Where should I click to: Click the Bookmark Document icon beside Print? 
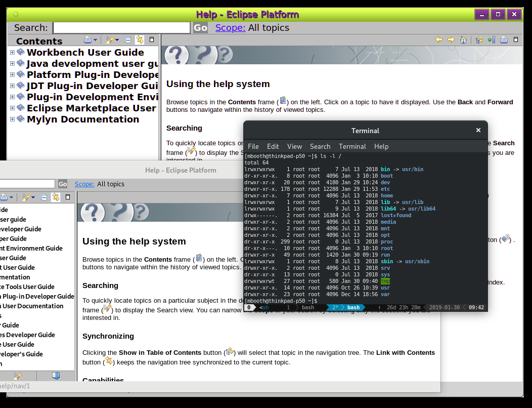click(x=491, y=40)
